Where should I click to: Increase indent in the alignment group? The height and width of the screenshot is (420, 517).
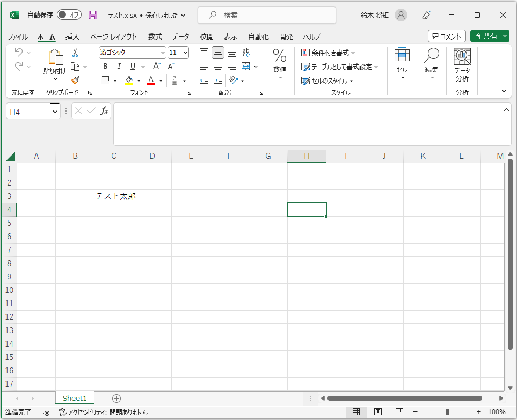tap(218, 80)
